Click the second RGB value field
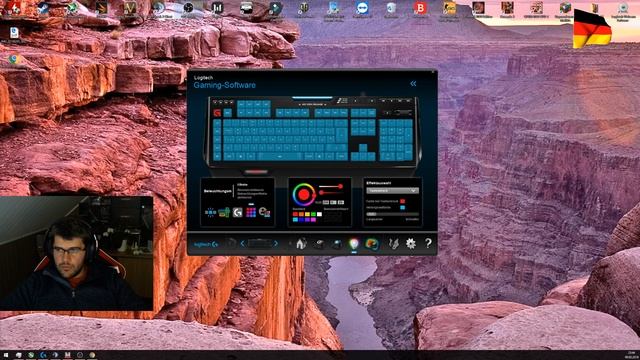 tap(333, 202)
